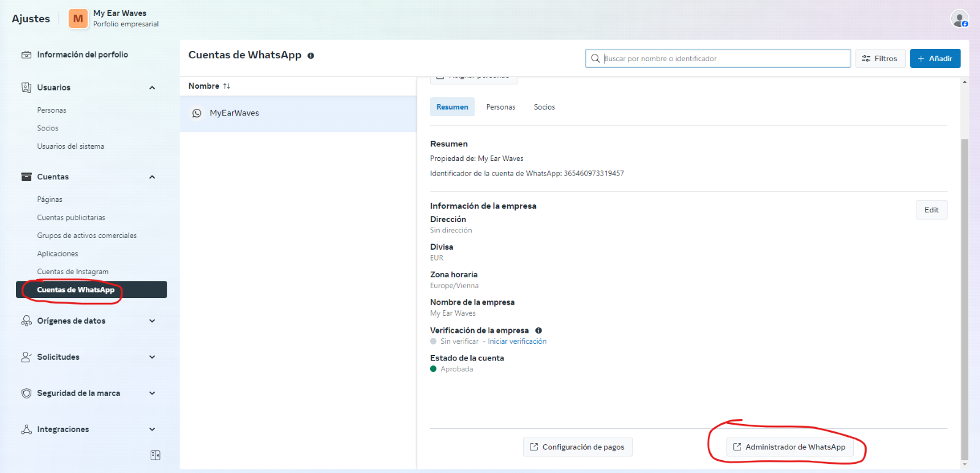
Task: Click the info icon beside Verificación de la empresa
Action: click(538, 330)
